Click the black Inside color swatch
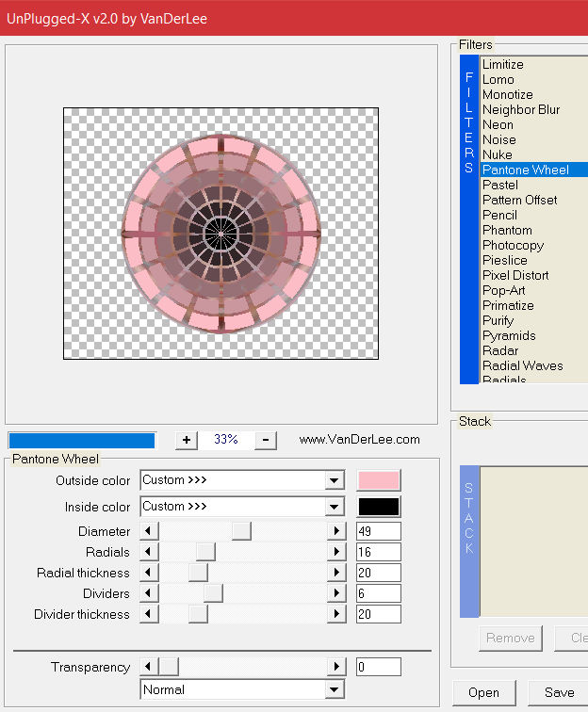Screen dimensions: 588x712 pos(379,507)
